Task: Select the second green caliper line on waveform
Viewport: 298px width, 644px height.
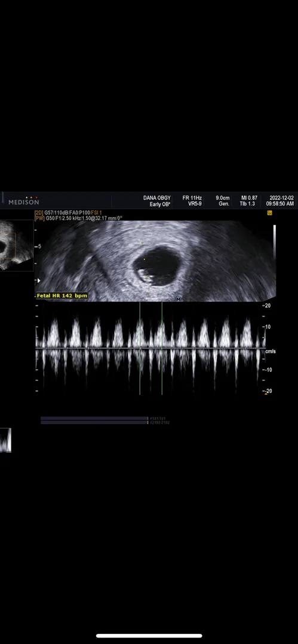Action: coord(162,349)
